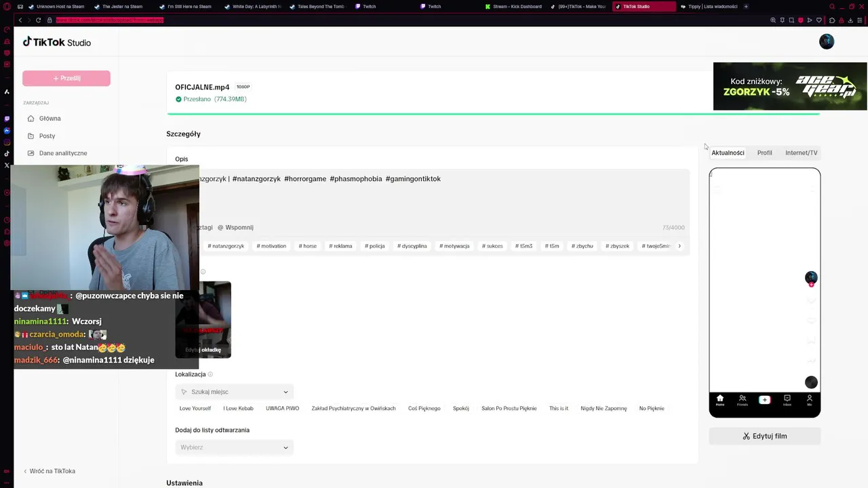This screenshot has height=488, width=868.
Task: Click the @ Wspomnij mention button
Action: point(235,228)
